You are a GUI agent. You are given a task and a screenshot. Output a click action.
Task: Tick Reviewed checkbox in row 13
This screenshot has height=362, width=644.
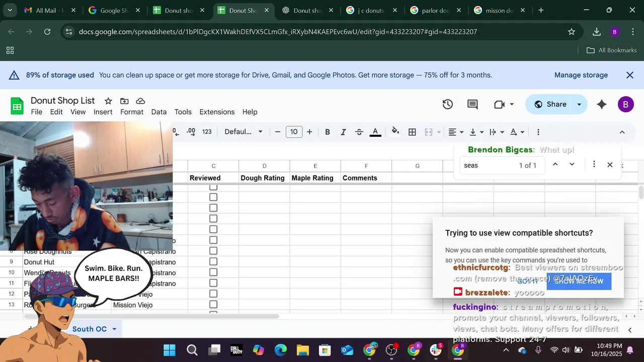[x=213, y=305]
